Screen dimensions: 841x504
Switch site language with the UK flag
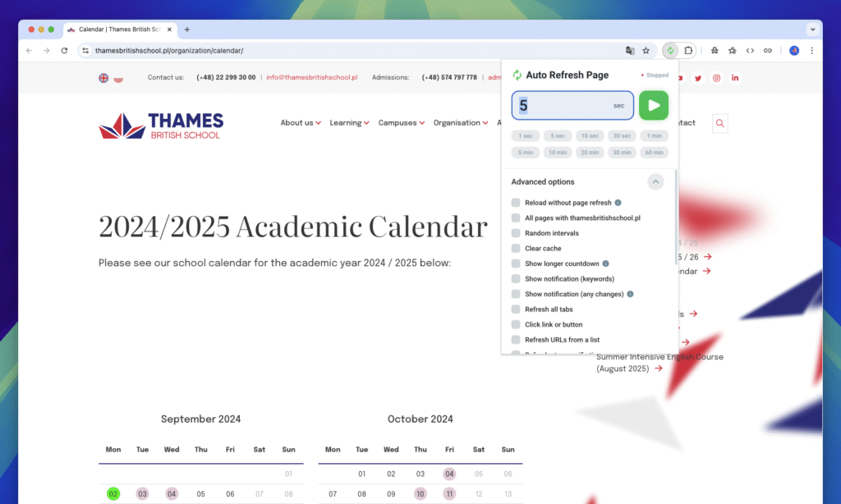[103, 78]
